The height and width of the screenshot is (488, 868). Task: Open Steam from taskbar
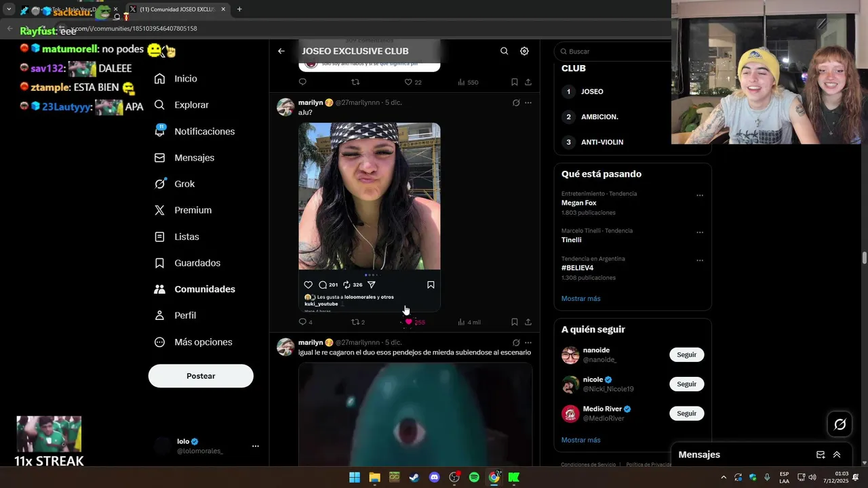point(414,477)
